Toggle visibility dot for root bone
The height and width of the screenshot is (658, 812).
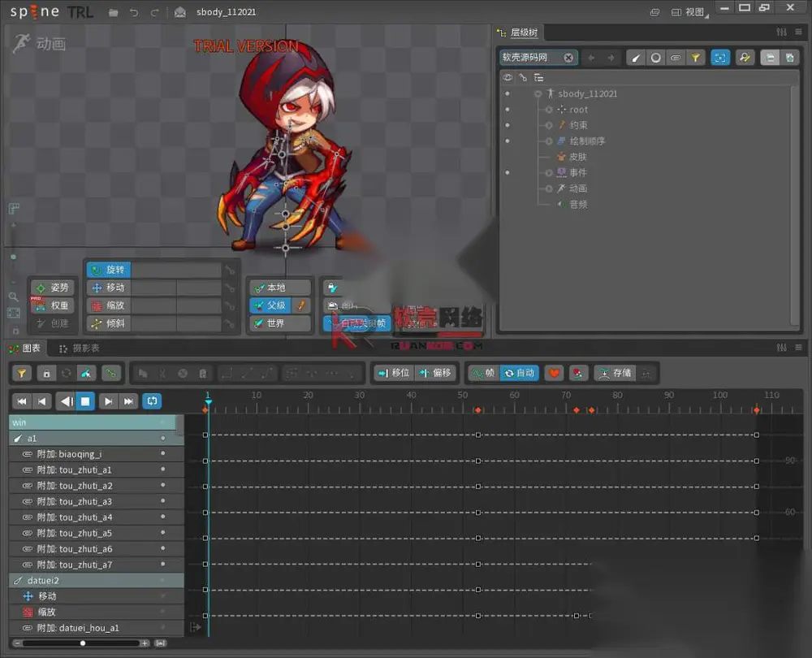[507, 110]
